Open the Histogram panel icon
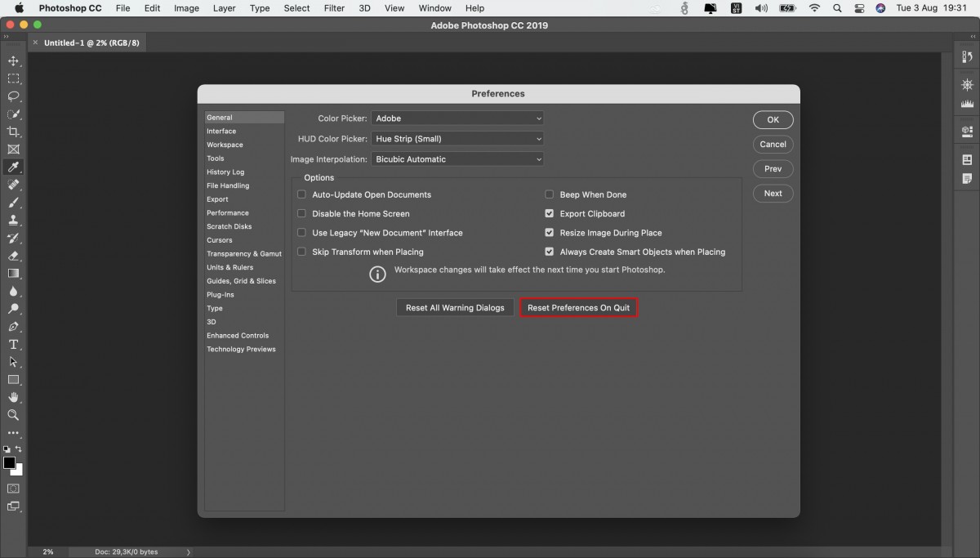Viewport: 980px width, 558px height. click(x=967, y=104)
